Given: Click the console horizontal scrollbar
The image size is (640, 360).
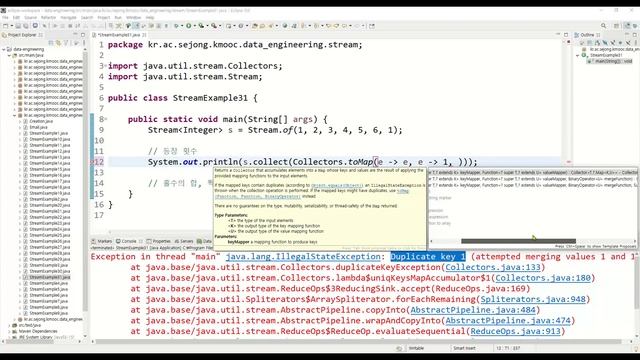Looking at the screenshot, I should (x=359, y=342).
